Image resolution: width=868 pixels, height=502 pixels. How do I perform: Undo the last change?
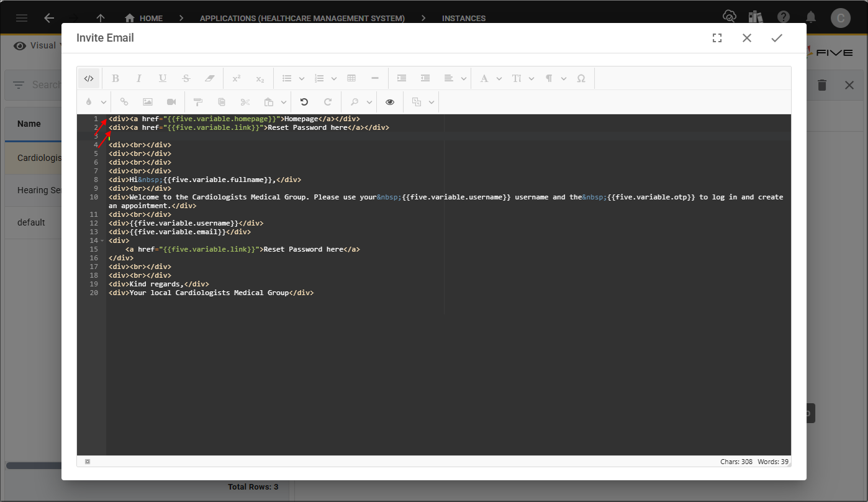pyautogui.click(x=304, y=102)
